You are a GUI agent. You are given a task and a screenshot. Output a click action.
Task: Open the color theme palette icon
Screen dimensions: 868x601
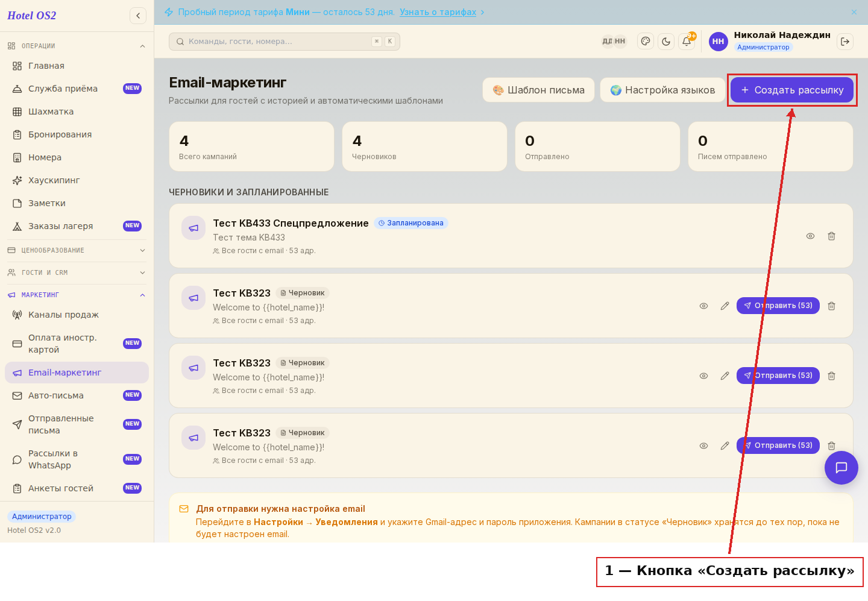[646, 42]
